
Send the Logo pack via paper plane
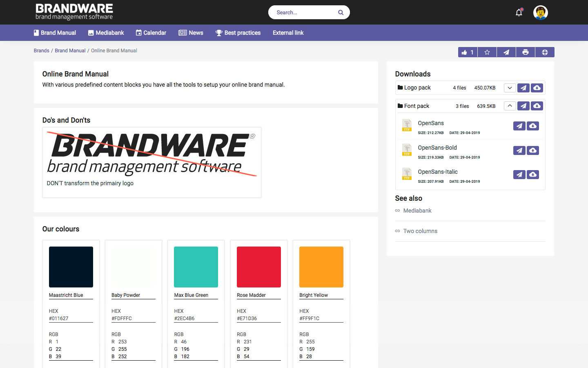click(523, 88)
